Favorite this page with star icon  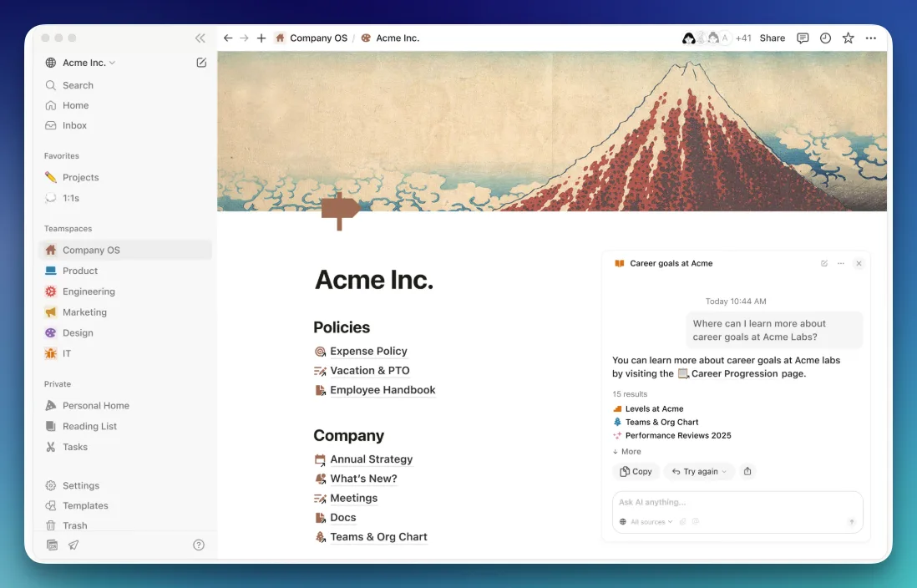click(848, 38)
